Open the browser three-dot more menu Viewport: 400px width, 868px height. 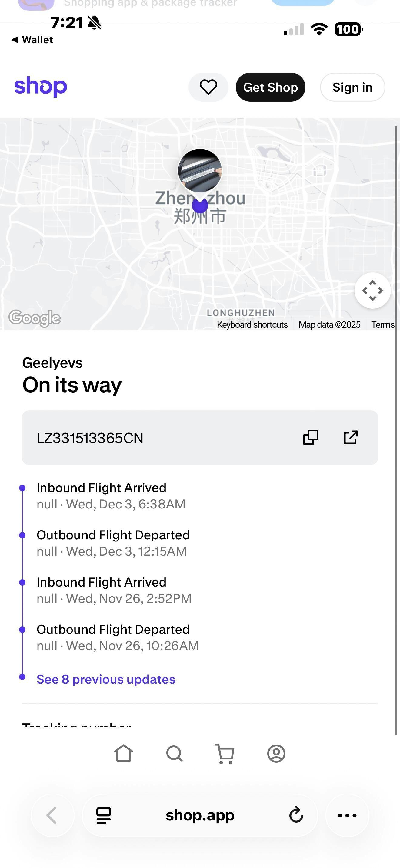(347, 815)
